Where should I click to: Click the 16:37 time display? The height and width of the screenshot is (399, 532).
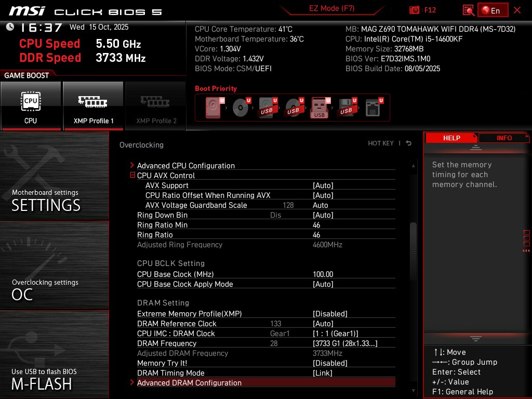41,27
